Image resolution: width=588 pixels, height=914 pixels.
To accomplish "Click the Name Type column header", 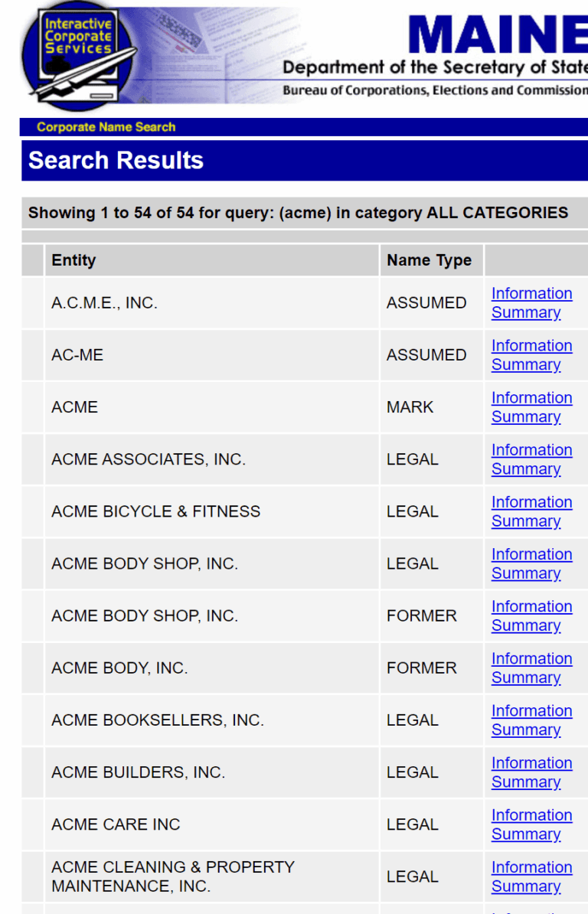I will 429,260.
